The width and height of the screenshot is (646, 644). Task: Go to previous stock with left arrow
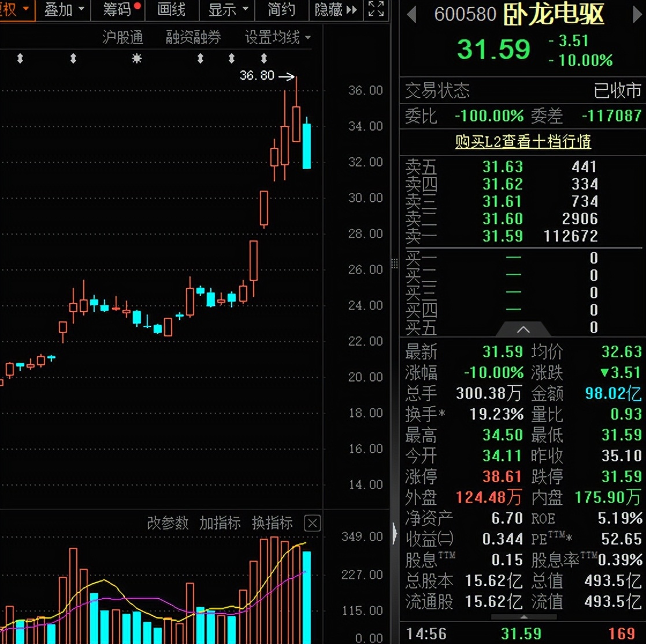411,15
